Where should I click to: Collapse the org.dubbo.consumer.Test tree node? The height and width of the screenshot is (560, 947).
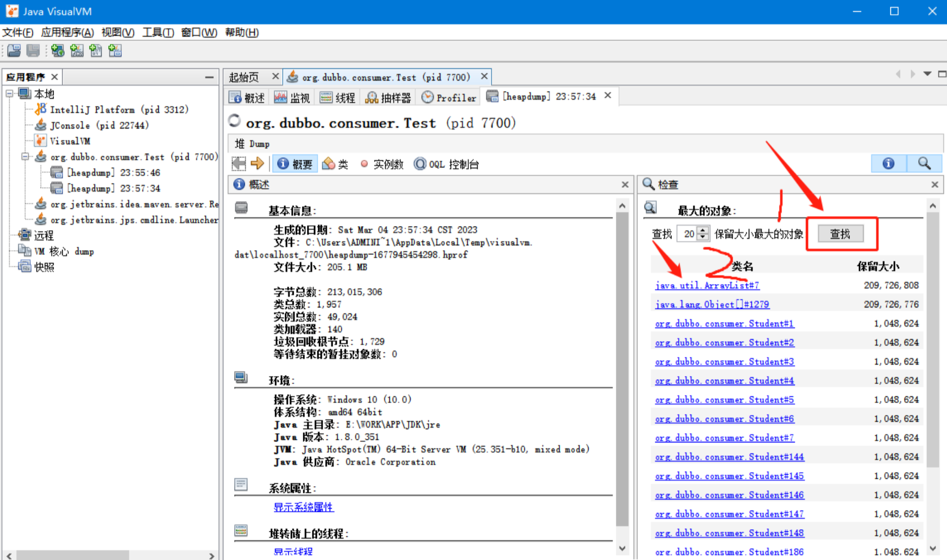point(25,157)
